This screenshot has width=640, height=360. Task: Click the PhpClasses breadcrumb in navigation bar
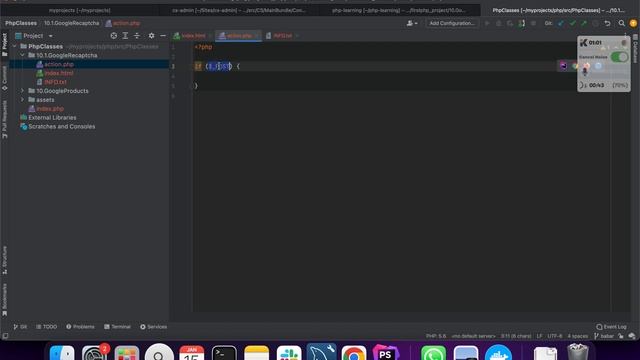coord(21,23)
